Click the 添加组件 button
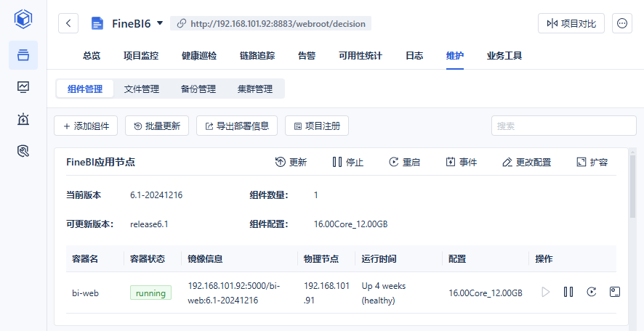 (86, 126)
